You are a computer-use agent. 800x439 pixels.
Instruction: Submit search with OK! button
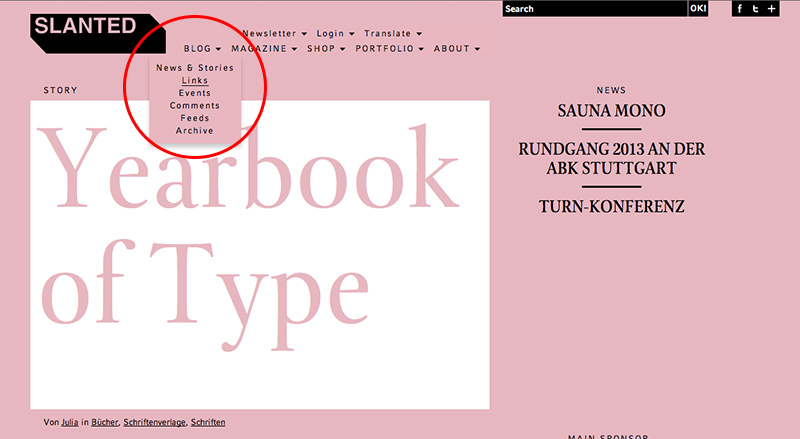point(698,9)
